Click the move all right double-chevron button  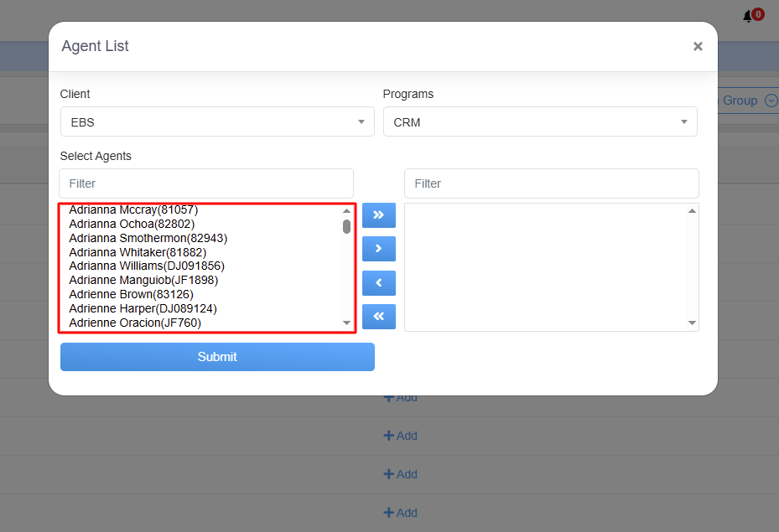pyautogui.click(x=378, y=215)
